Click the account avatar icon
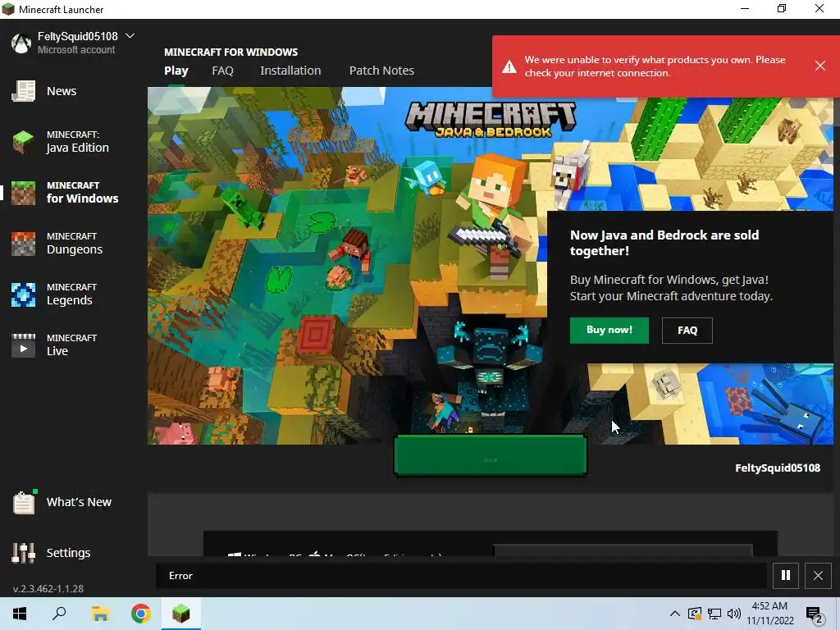 point(21,43)
